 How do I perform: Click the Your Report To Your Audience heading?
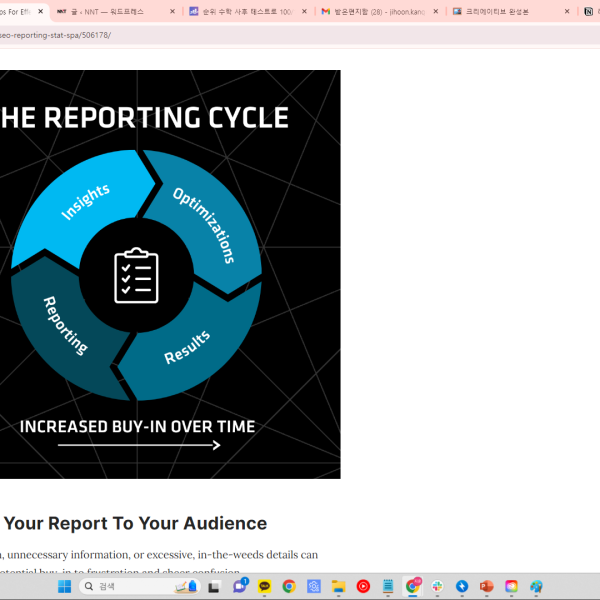tap(135, 523)
